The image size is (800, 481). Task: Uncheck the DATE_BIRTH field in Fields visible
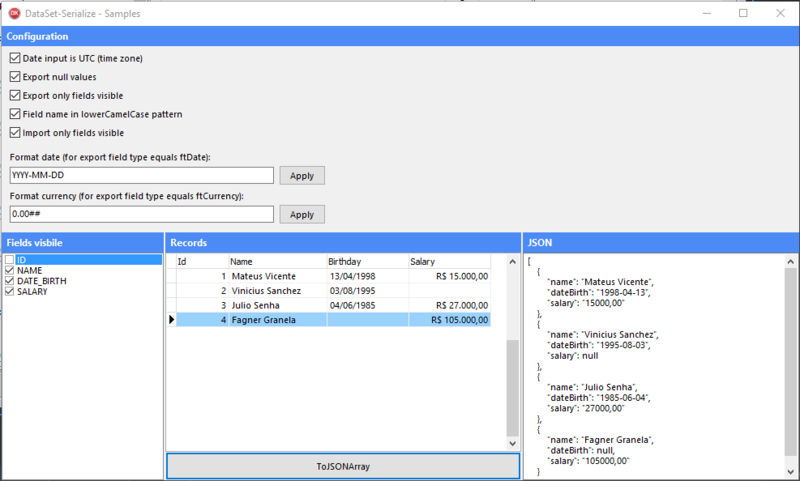(9, 281)
